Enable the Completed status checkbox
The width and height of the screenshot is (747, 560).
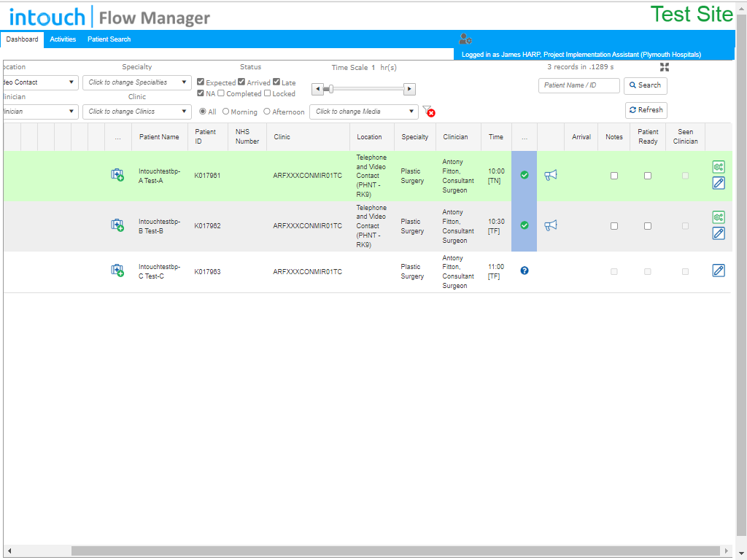(x=221, y=93)
